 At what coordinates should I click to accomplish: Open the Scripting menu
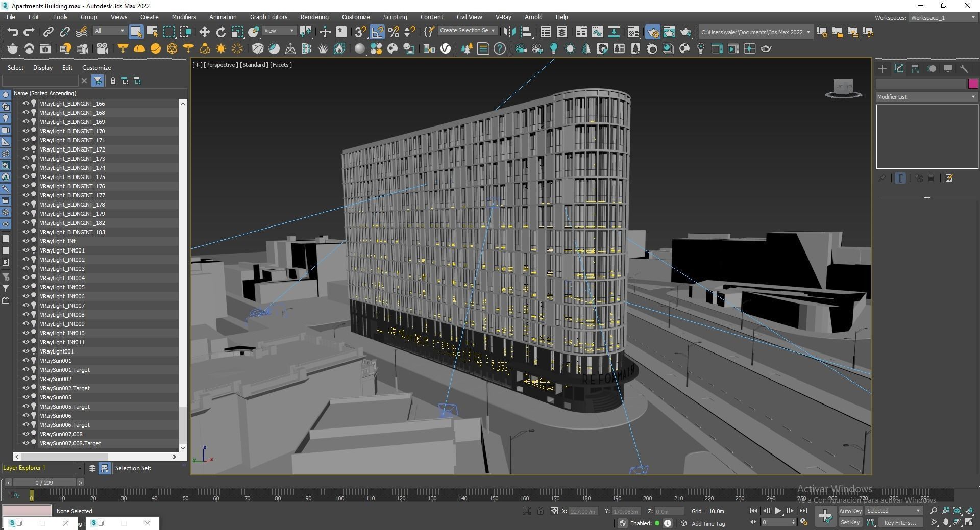click(395, 17)
